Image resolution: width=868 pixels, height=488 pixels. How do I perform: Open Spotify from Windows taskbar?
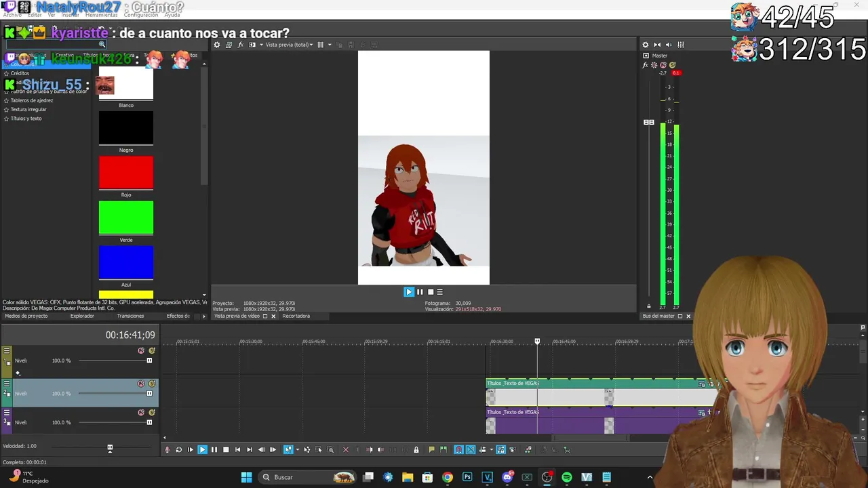[567, 477]
